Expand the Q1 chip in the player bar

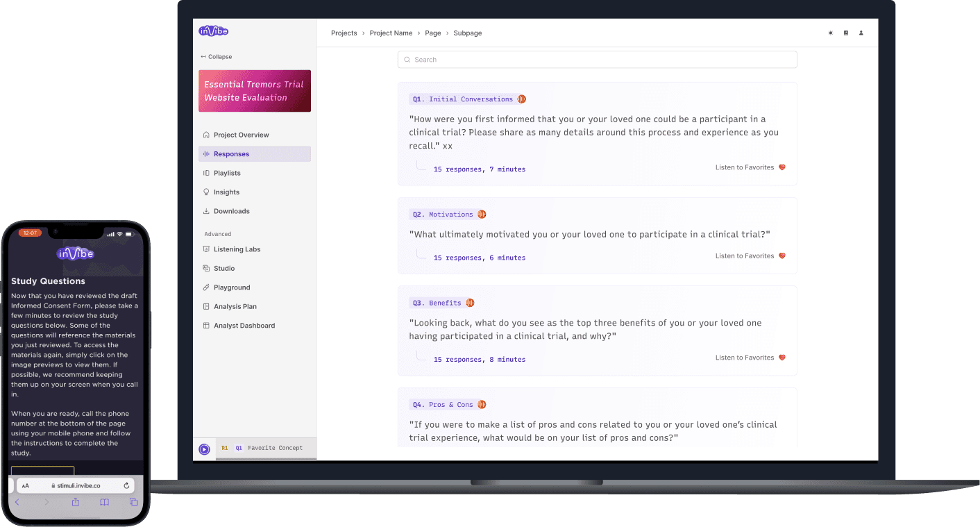click(x=239, y=448)
